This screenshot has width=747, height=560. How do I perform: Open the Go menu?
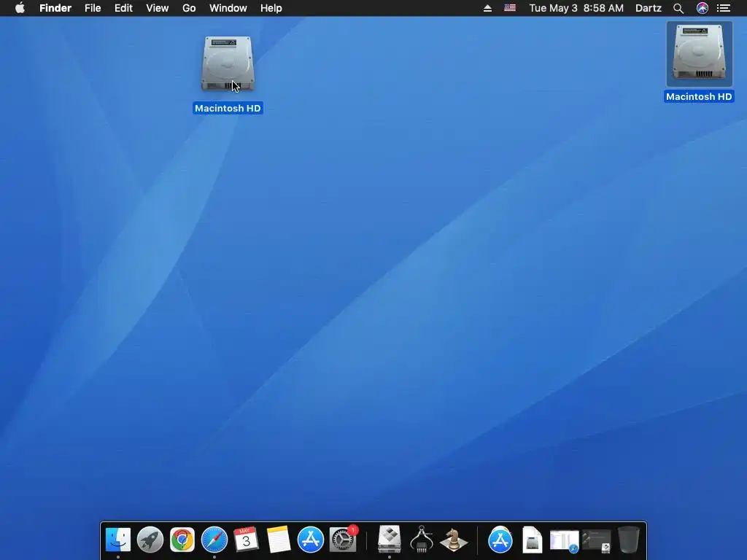click(x=189, y=8)
